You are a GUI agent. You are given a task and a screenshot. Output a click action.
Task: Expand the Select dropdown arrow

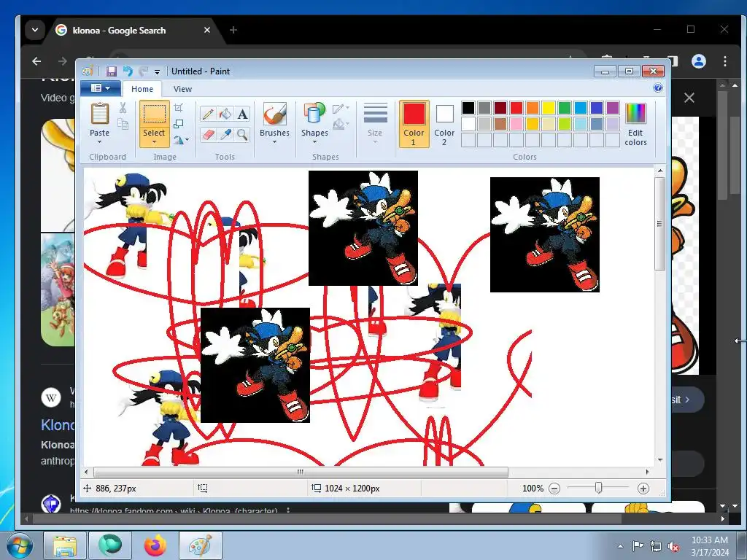(154, 142)
